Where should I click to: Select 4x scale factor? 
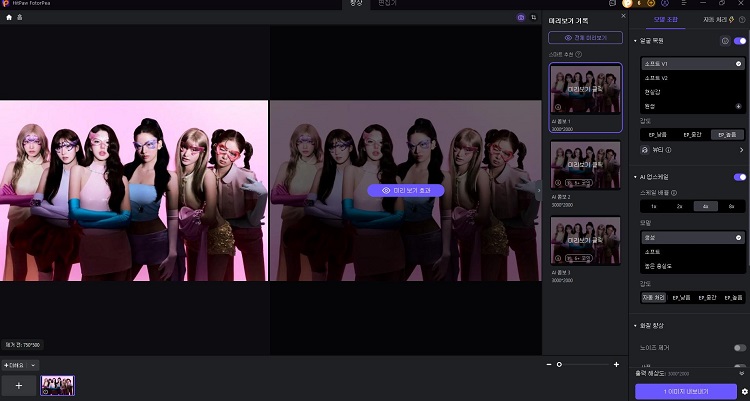[706, 206]
